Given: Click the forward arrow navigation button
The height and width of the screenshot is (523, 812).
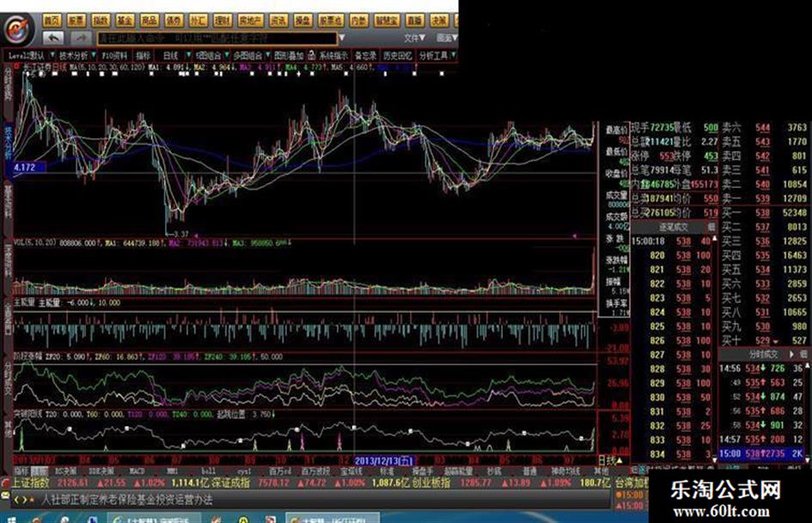Looking at the screenshot, I should click(80, 38).
